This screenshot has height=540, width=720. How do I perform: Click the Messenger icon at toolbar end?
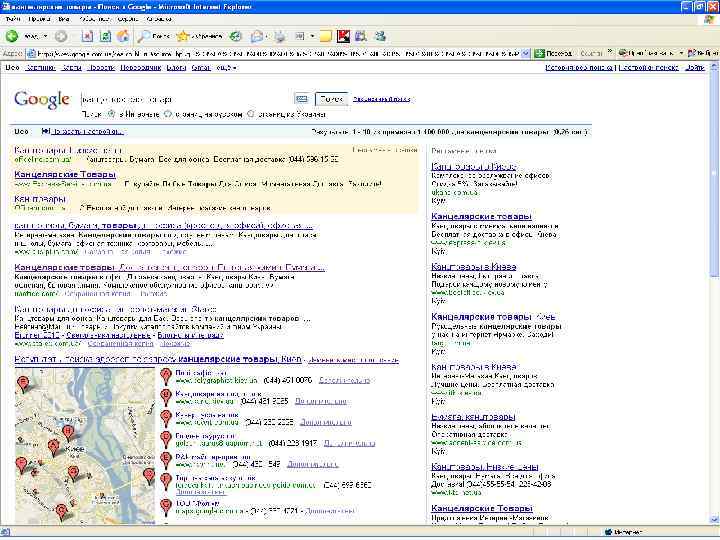[380, 36]
